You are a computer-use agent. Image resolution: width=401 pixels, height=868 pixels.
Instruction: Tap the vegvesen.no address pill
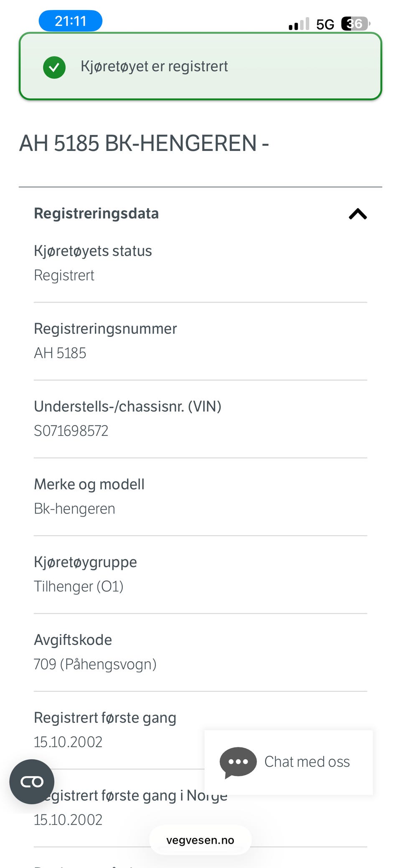tap(200, 840)
